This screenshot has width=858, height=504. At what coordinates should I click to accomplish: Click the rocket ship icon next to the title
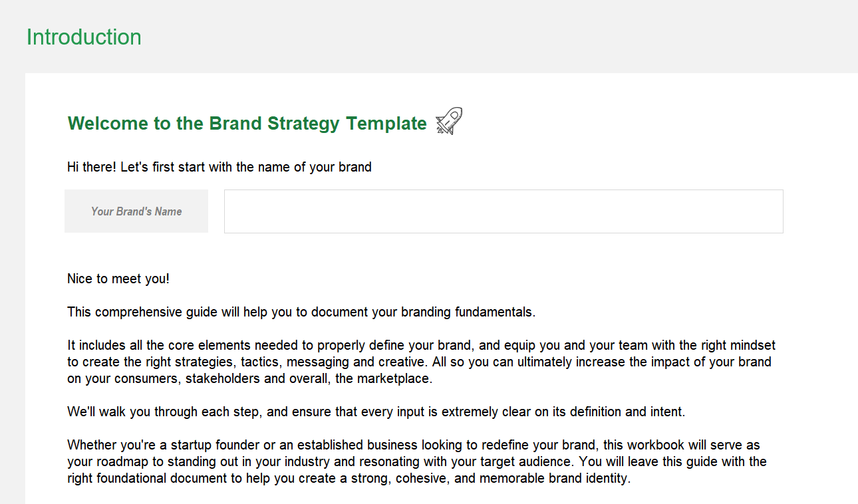(x=447, y=121)
